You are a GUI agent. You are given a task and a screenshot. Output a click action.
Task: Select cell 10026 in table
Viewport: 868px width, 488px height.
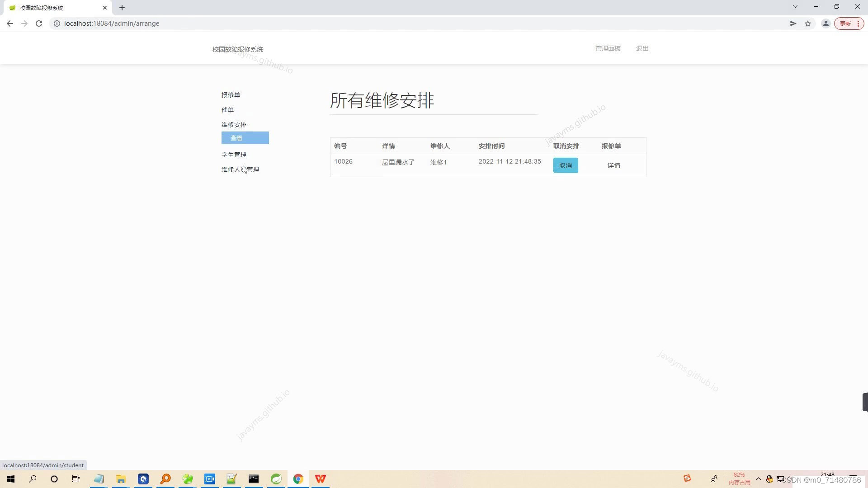coord(343,161)
